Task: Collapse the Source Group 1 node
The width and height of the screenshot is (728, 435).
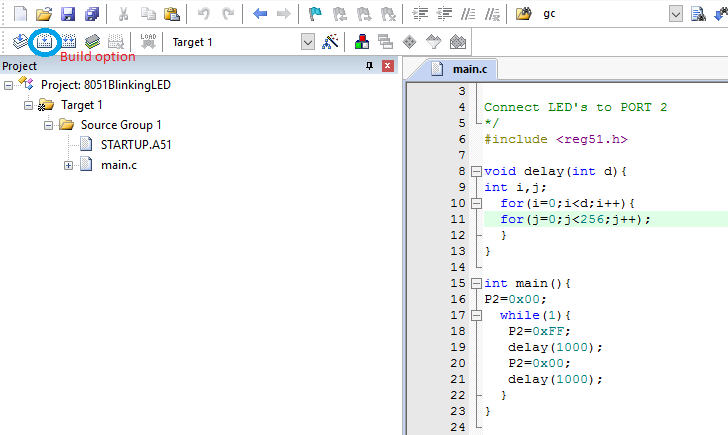Action: tap(48, 125)
